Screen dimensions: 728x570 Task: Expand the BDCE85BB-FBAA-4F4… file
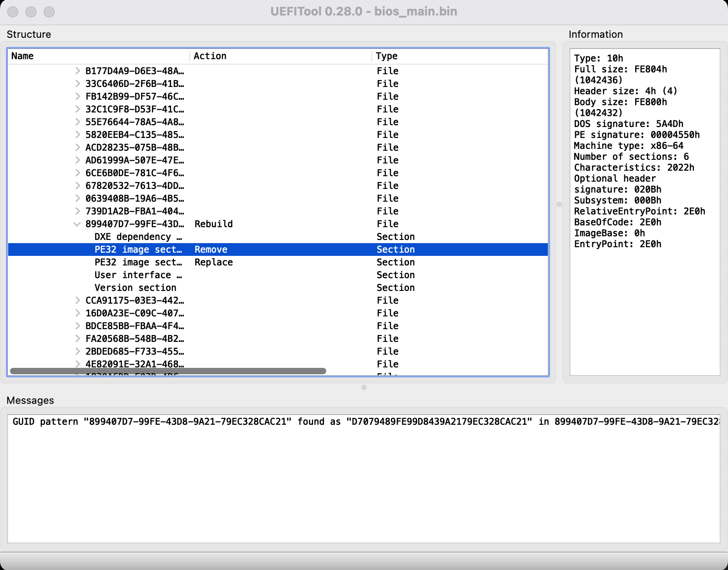[78, 326]
